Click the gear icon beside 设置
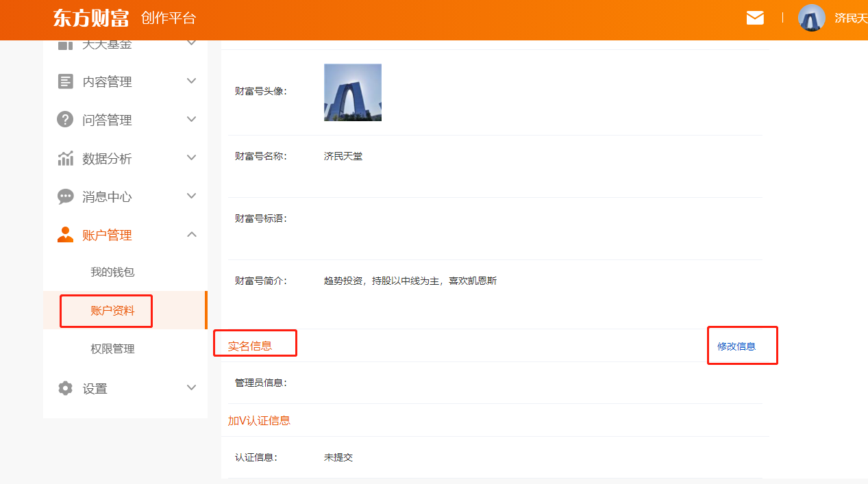The image size is (868, 484). pyautogui.click(x=65, y=388)
